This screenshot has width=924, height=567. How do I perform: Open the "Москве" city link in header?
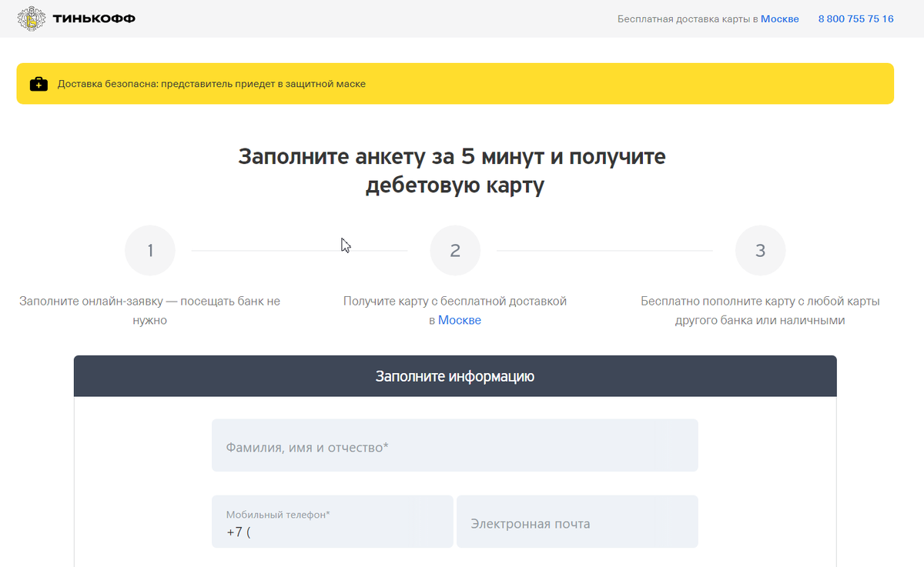pyautogui.click(x=779, y=18)
